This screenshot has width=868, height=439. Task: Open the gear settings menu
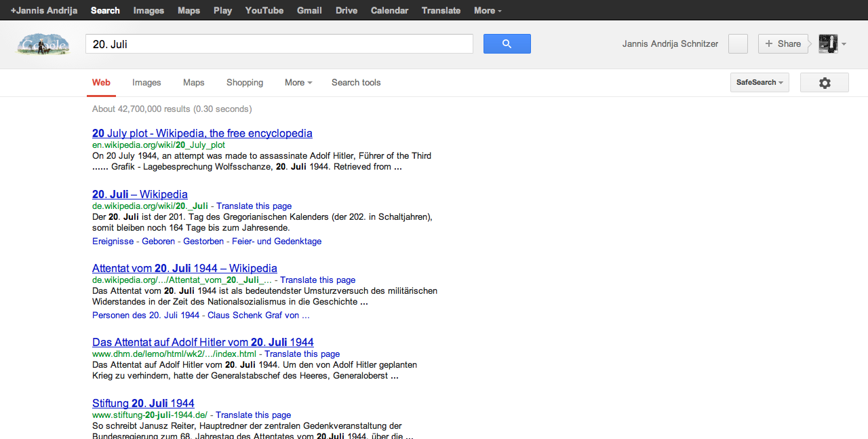tap(824, 83)
